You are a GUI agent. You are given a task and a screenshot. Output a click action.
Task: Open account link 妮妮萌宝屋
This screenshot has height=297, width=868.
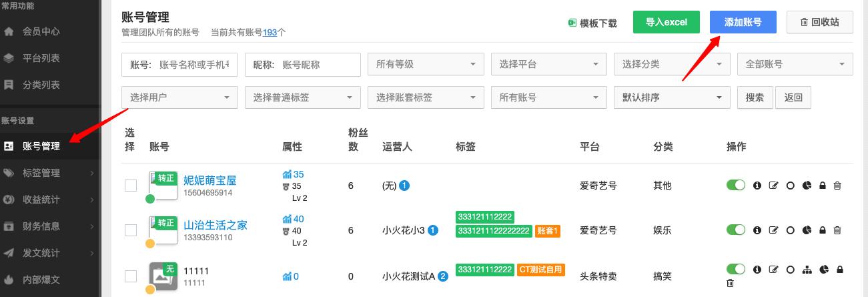coord(210,180)
